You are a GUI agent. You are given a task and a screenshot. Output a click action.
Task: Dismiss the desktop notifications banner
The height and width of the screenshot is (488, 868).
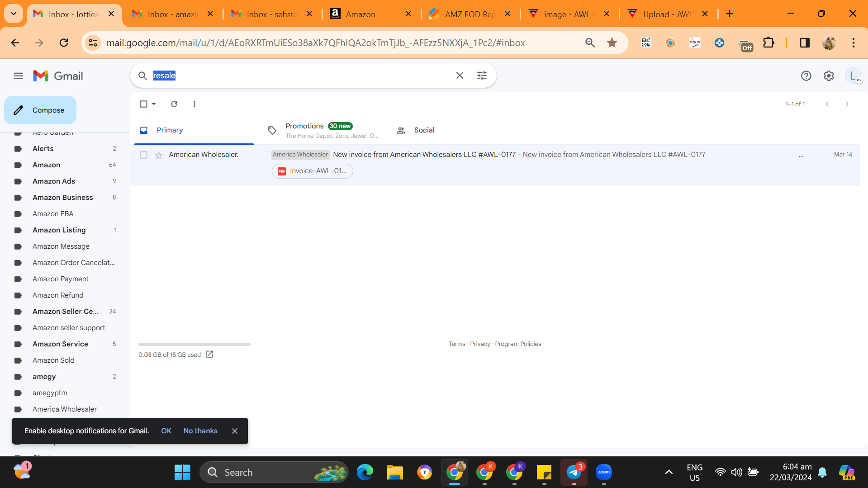pyautogui.click(x=235, y=431)
